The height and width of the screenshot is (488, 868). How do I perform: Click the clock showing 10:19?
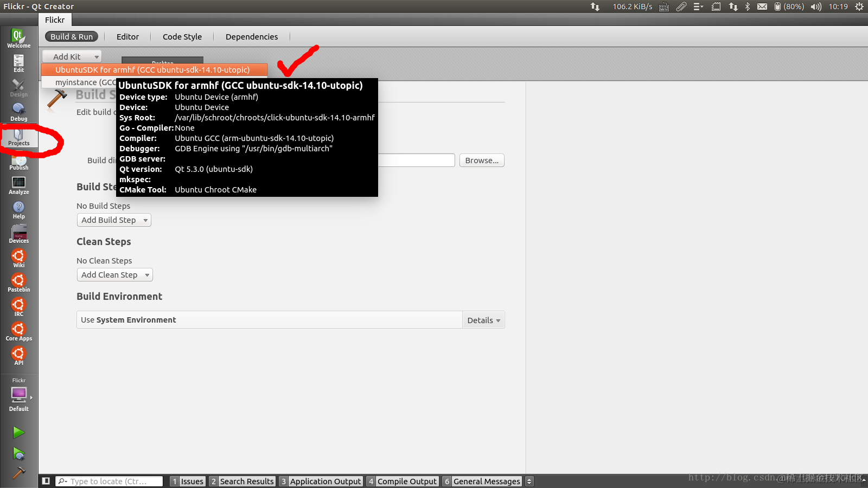[x=838, y=7]
